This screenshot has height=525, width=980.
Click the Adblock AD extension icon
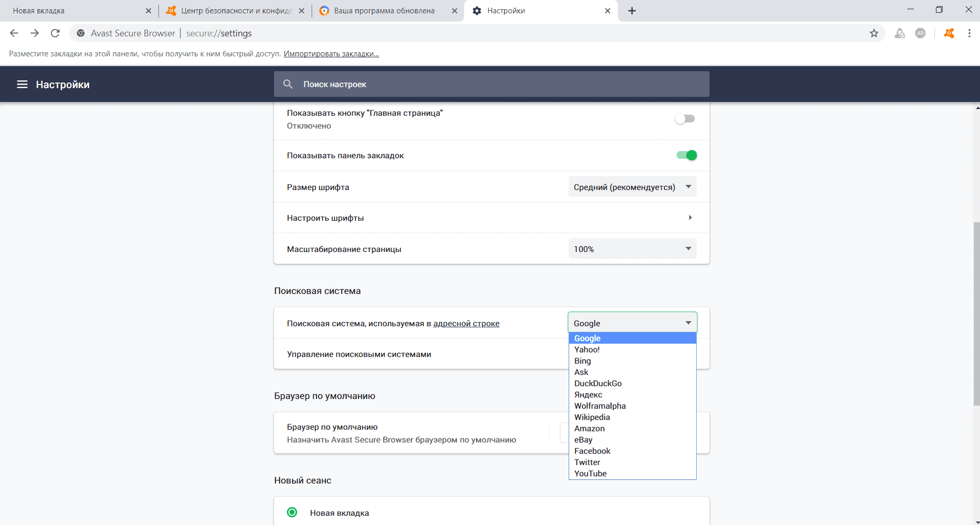pyautogui.click(x=921, y=33)
